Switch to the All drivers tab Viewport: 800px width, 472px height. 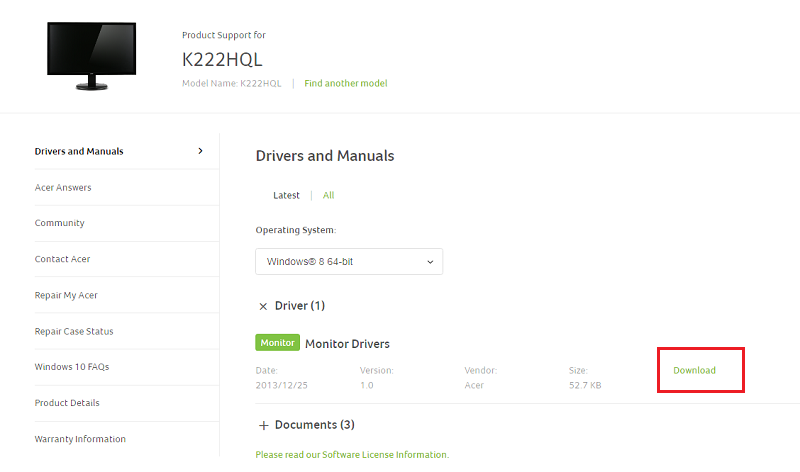click(328, 195)
